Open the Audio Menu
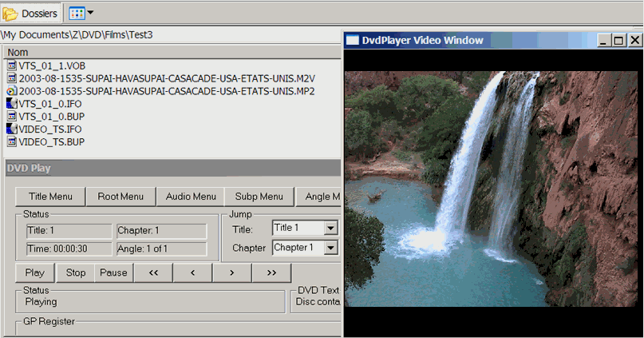This screenshot has width=644, height=338. point(191,197)
